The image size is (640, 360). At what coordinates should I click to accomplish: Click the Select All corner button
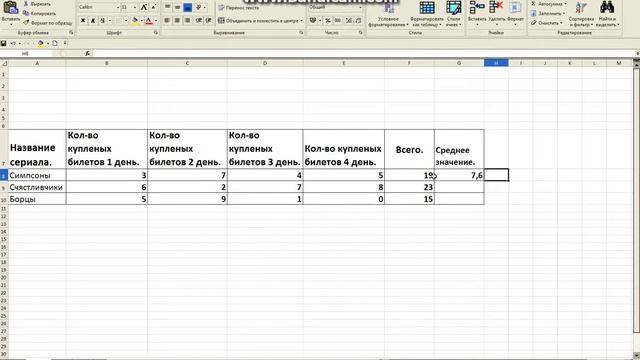(4, 63)
